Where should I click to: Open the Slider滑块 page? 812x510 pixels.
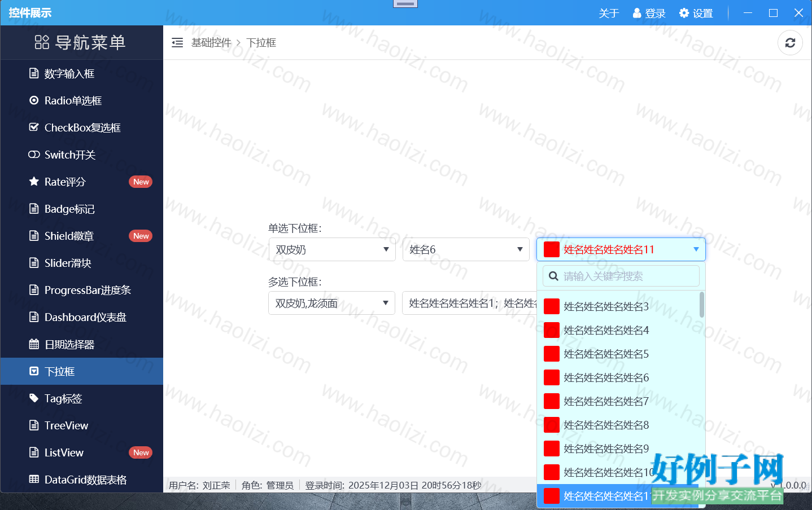(x=82, y=263)
